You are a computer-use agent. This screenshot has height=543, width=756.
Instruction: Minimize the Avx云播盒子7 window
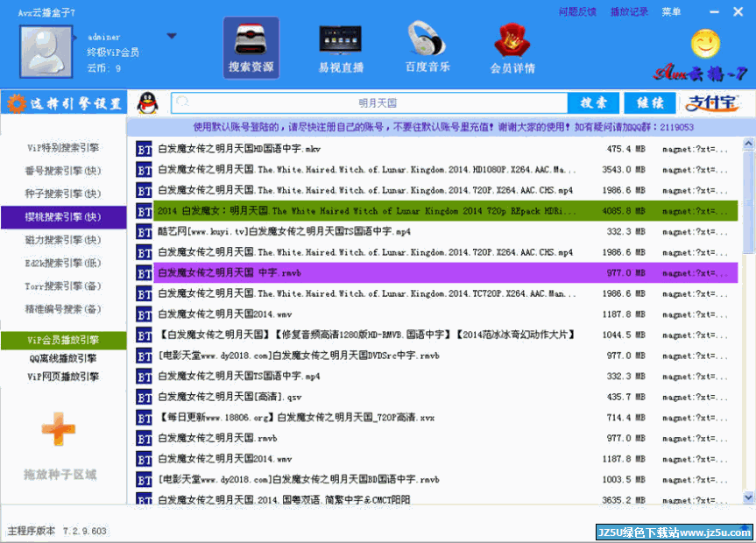(x=715, y=12)
